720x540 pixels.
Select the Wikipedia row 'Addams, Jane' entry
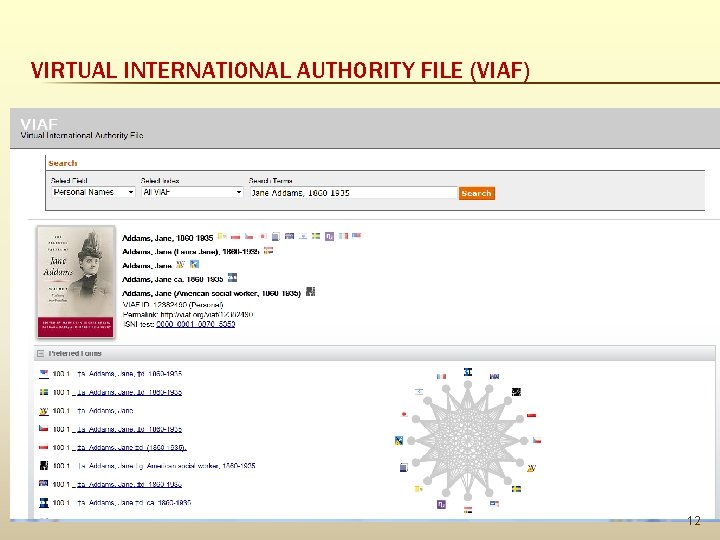[105, 411]
